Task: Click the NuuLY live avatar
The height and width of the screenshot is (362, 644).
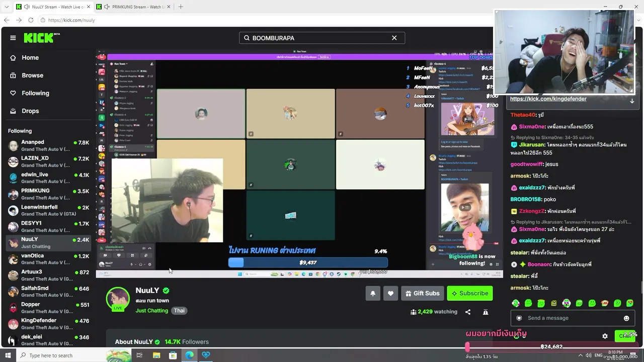Action: click(x=118, y=299)
